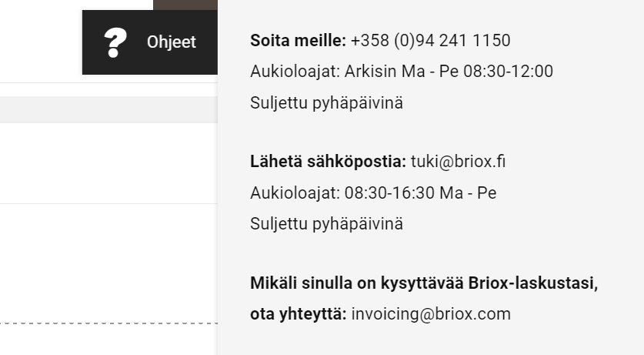
Task: Select the gray highlighted row on left
Action: [x=108, y=109]
